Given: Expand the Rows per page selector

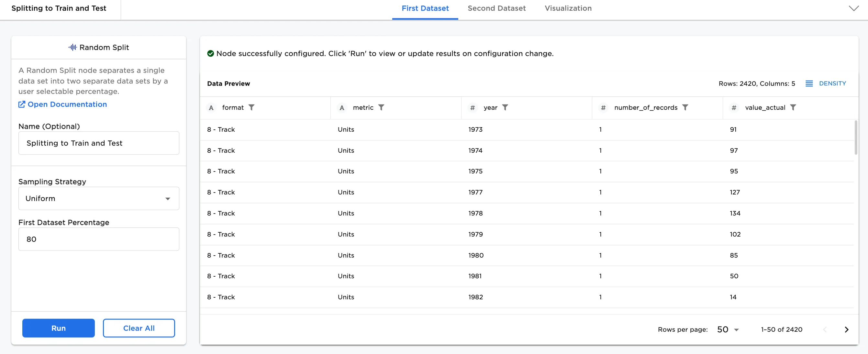Looking at the screenshot, I should [728, 329].
